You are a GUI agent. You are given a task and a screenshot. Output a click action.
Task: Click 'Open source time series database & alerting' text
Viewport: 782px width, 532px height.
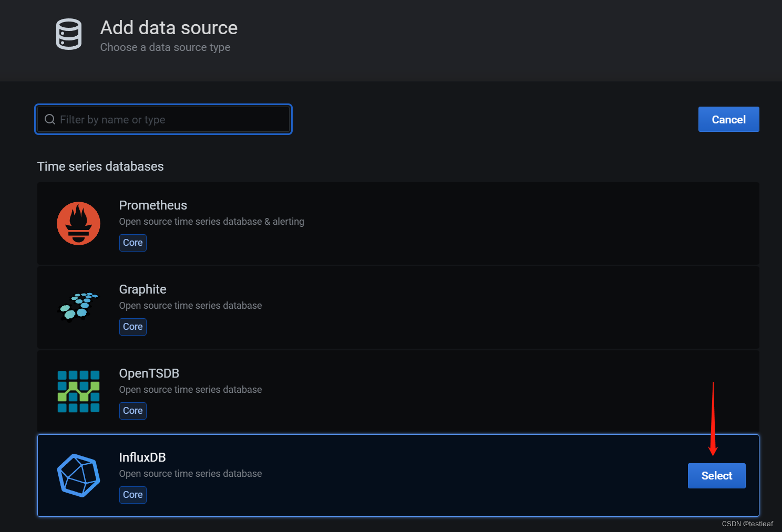click(212, 222)
